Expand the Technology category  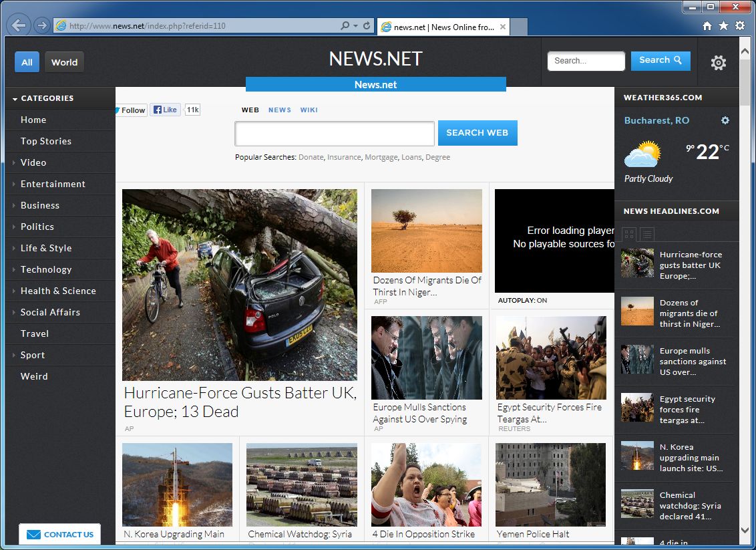14,269
